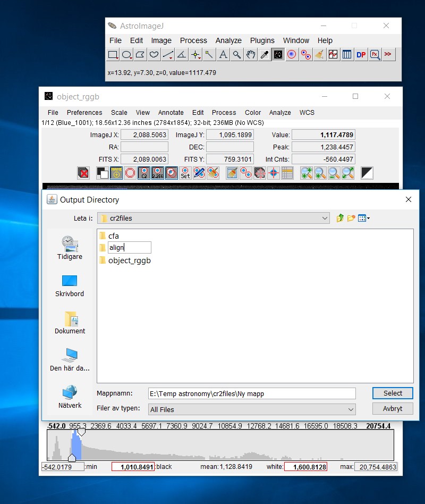Click the white level value field
Image resolution: width=425 pixels, height=504 pixels.
pos(305,467)
